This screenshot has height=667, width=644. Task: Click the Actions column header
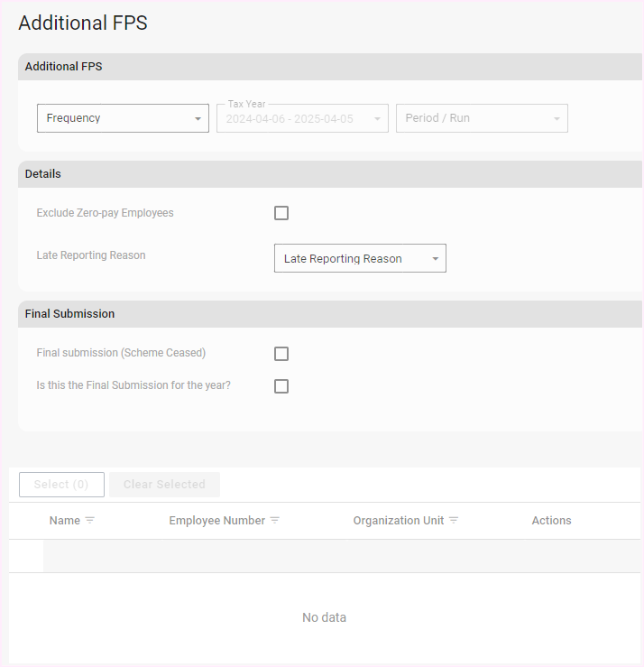pyautogui.click(x=551, y=521)
